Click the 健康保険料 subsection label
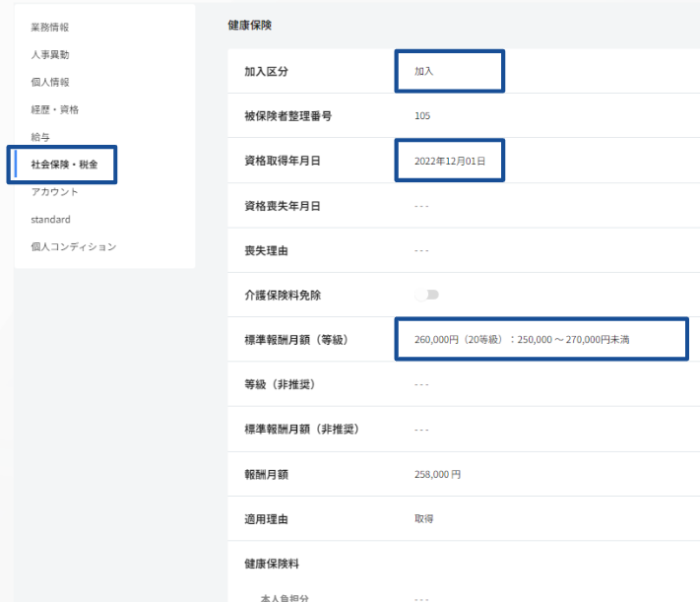Viewport: 700px width, 602px height. click(272, 564)
